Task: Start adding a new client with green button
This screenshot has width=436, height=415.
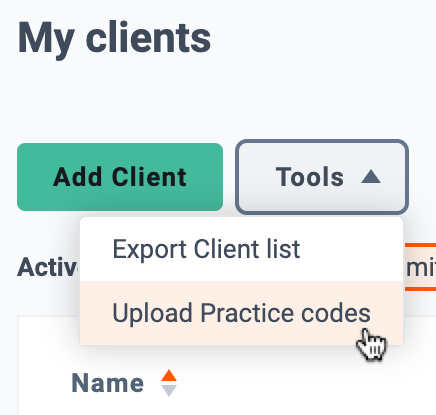Action: (120, 177)
